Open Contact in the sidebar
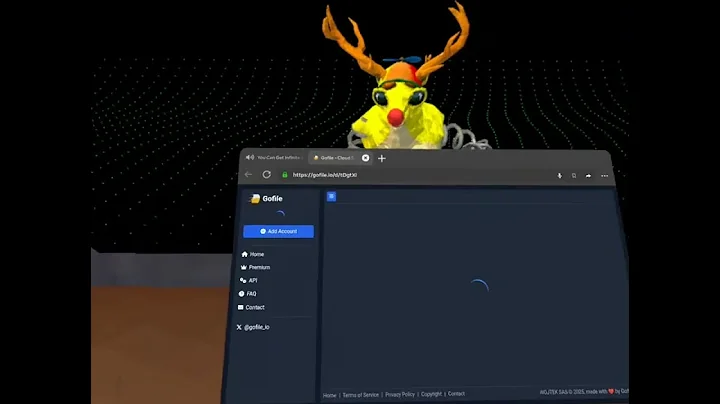The width and height of the screenshot is (720, 404). pyautogui.click(x=251, y=308)
